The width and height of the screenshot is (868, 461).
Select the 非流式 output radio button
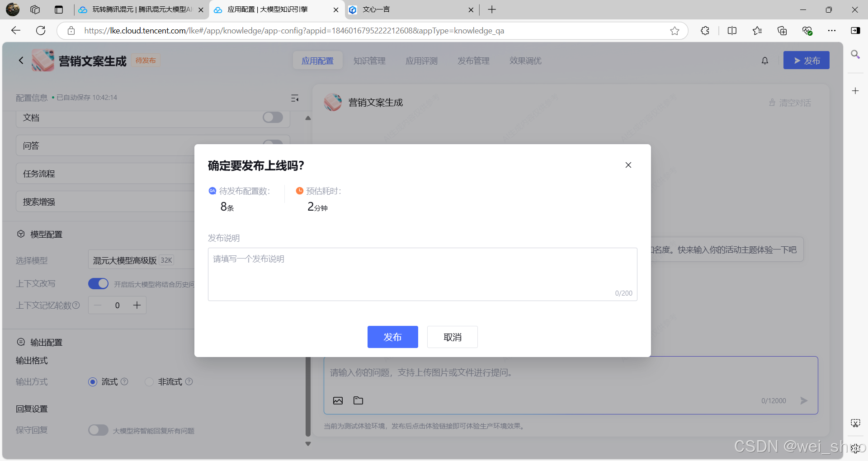[x=149, y=382]
